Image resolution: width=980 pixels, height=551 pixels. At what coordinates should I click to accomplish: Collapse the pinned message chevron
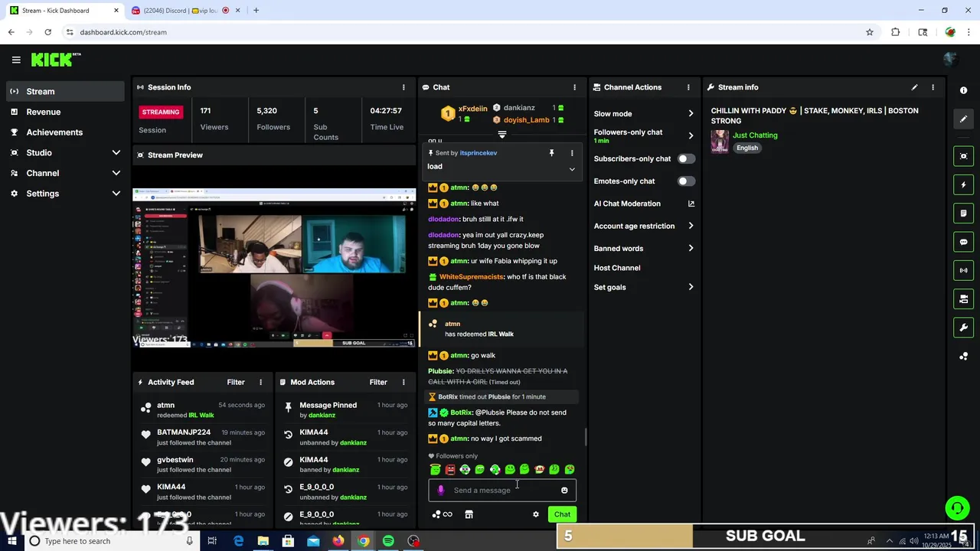[572, 169]
